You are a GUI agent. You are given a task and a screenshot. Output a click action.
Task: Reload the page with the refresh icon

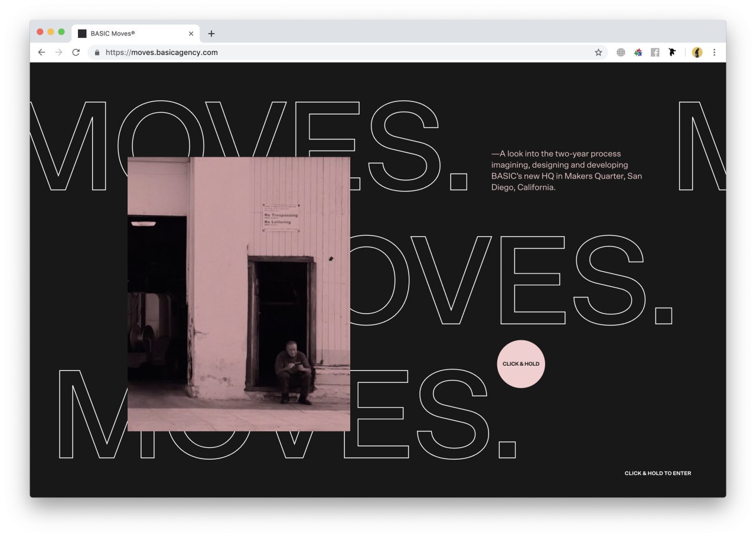(x=76, y=53)
